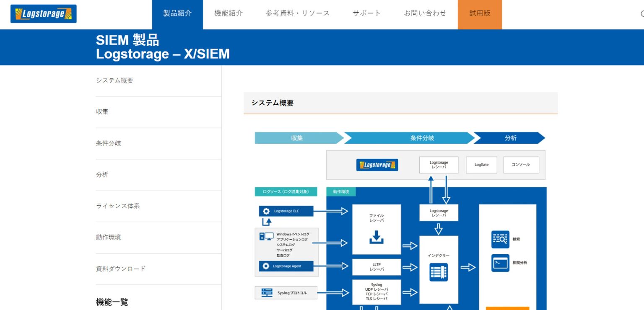
Task: Click the Logstorage Agent gear icon
Action: tap(265, 266)
